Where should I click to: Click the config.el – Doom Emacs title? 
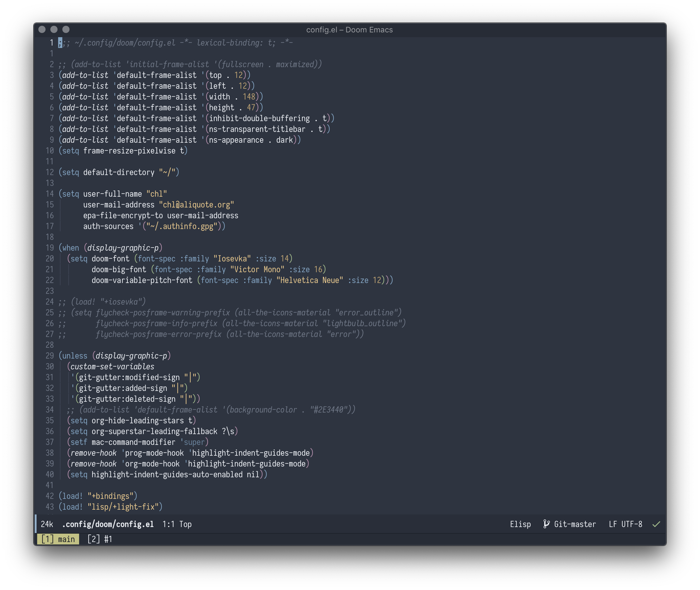(x=349, y=30)
